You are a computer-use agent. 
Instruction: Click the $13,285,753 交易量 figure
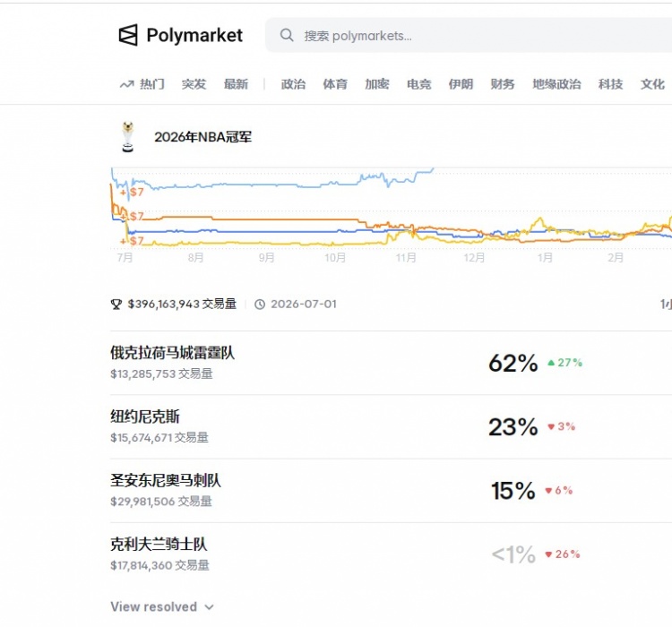click(161, 374)
